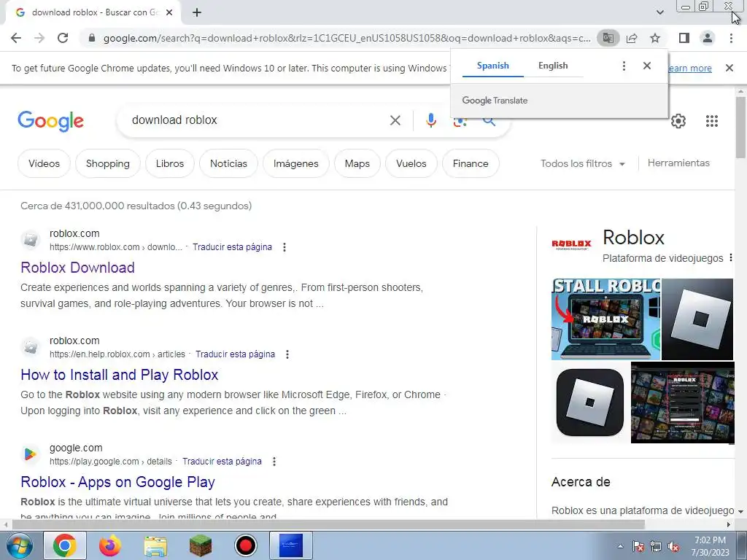Open the Chrome three-dot menu

click(731, 38)
